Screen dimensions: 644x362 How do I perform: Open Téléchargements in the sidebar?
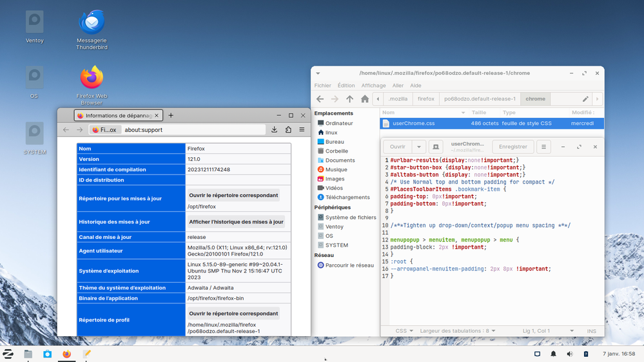(347, 197)
